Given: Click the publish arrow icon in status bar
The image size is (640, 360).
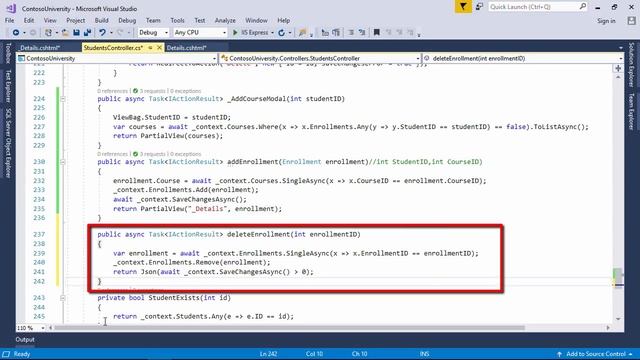Looking at the screenshot, I should click(559, 354).
